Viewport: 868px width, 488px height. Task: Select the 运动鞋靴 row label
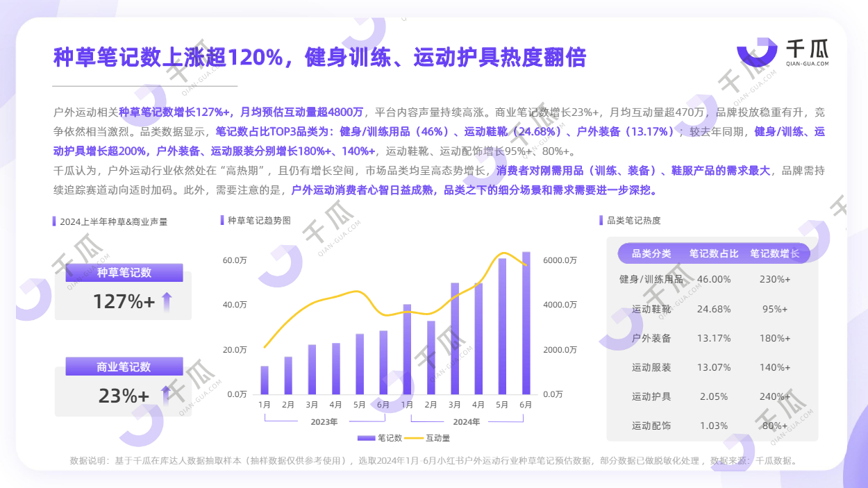pyautogui.click(x=651, y=309)
